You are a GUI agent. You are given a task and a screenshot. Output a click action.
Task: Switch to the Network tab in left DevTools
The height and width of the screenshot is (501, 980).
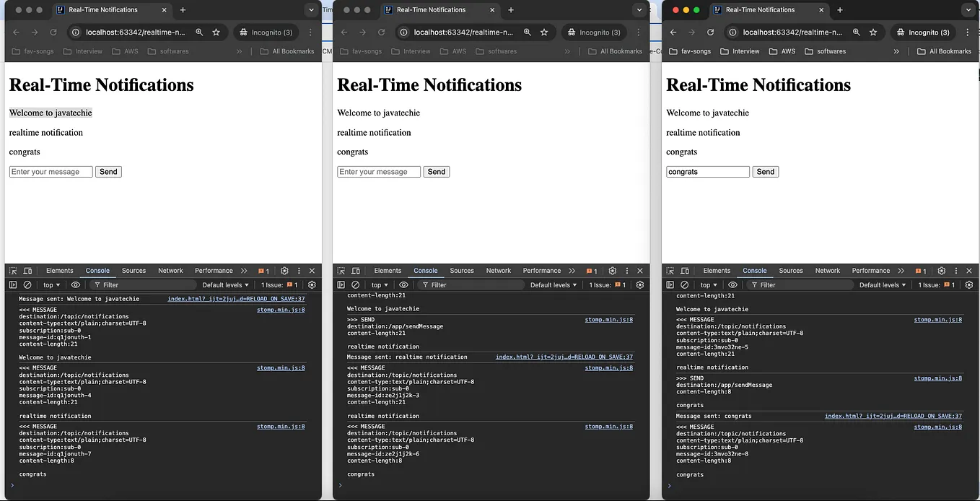pos(170,271)
